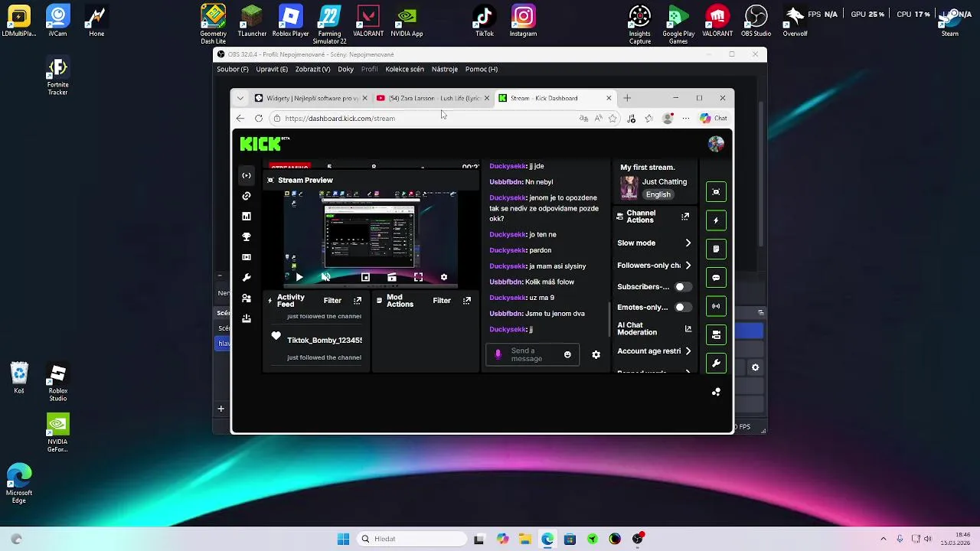Screen dimensions: 980x551
Task: Open the chat settings gear icon
Action: coord(596,355)
